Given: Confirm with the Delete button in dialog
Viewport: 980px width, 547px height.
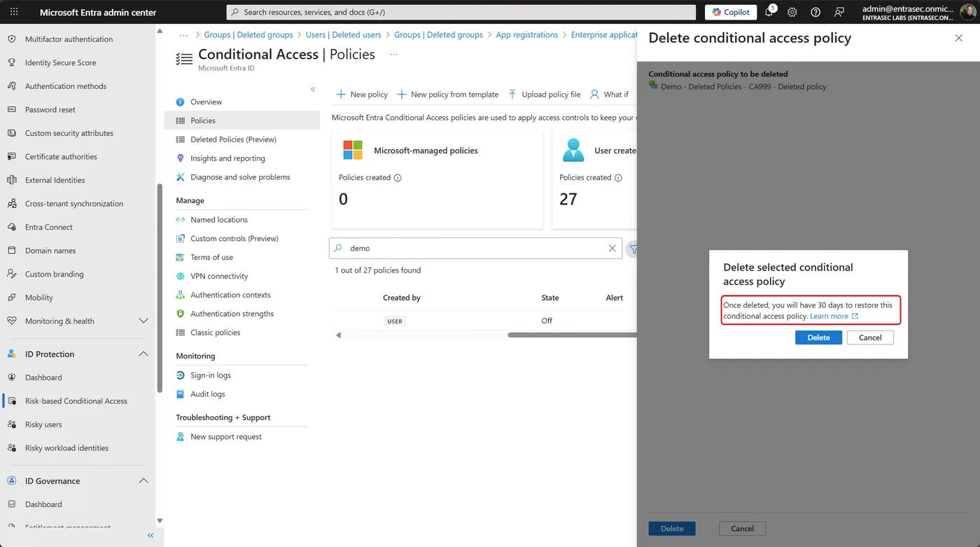Looking at the screenshot, I should pos(818,338).
